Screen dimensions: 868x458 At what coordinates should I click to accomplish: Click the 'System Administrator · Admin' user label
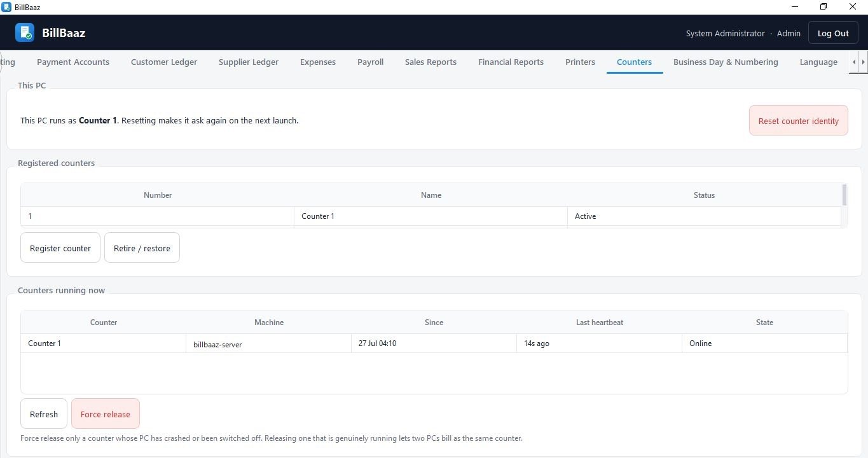(x=743, y=33)
